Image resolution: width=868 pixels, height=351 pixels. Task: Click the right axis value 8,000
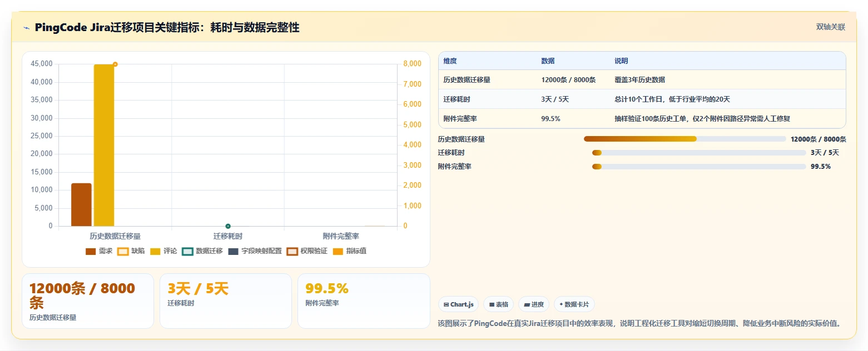(x=412, y=64)
